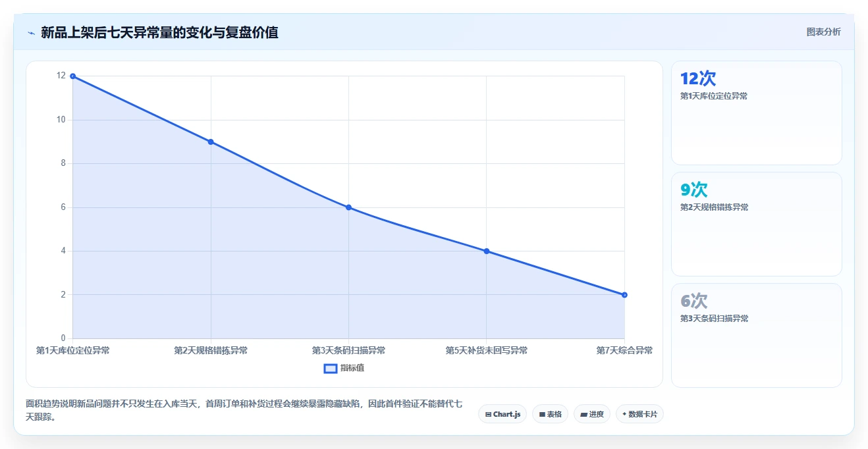Click the y-axis tick label 6
The height and width of the screenshot is (449, 868).
click(x=63, y=207)
